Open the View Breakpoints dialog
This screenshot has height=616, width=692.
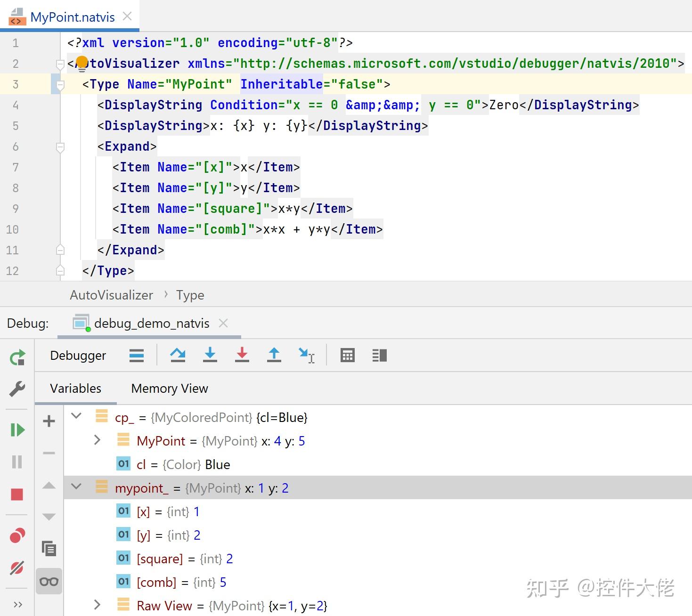[17, 535]
